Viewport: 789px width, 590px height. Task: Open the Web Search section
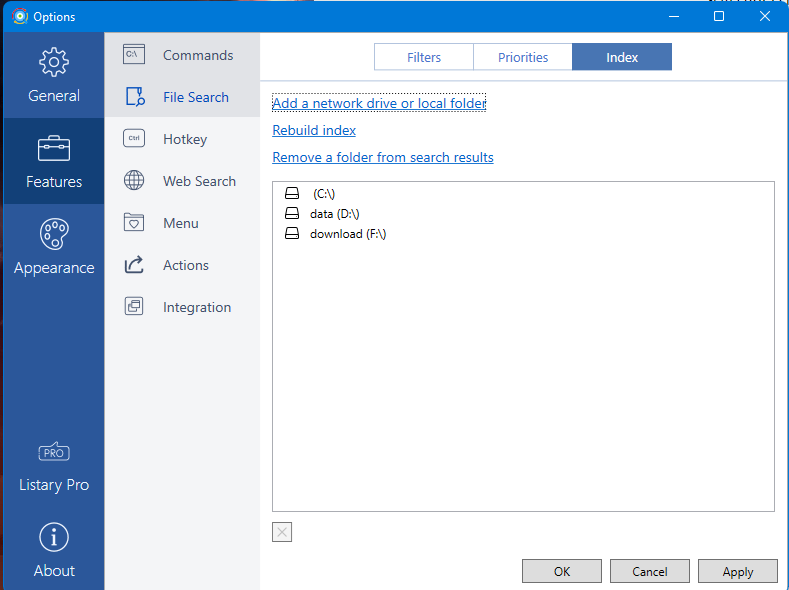pos(182,181)
